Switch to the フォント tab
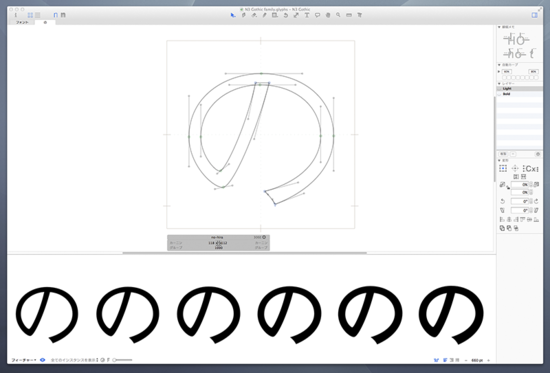The height and width of the screenshot is (373, 550). (22, 22)
